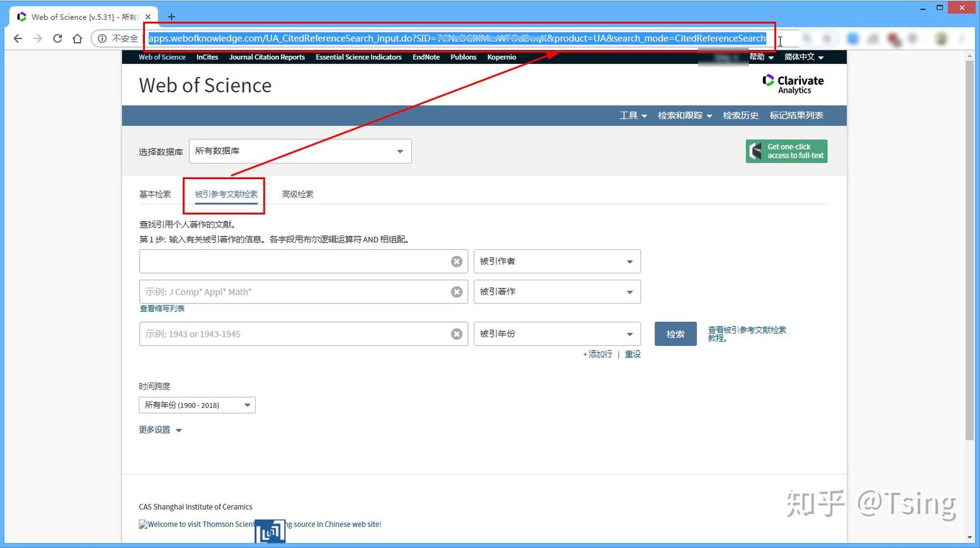Click the browser address bar URL
Viewport: 980px width, 548px height.
[457, 38]
